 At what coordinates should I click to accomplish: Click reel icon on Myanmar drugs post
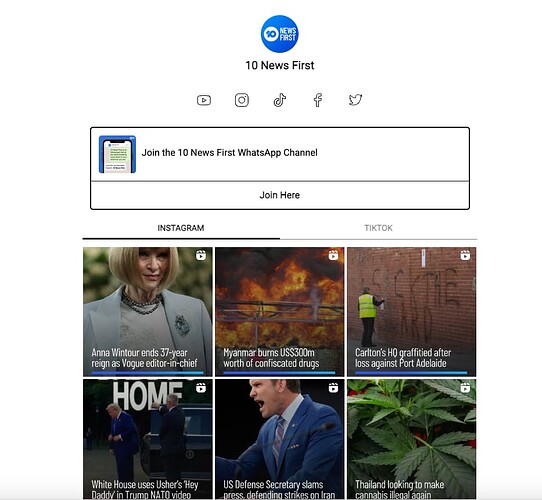pos(333,255)
